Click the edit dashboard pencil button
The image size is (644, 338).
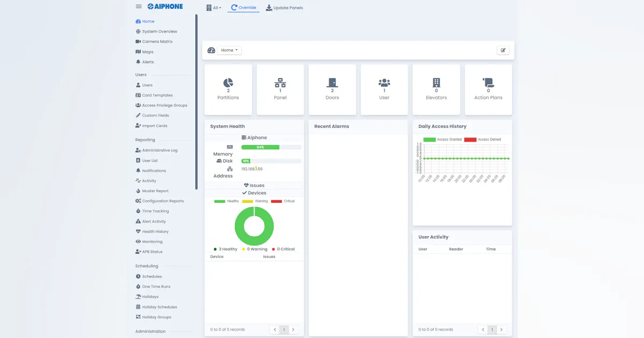click(x=503, y=50)
